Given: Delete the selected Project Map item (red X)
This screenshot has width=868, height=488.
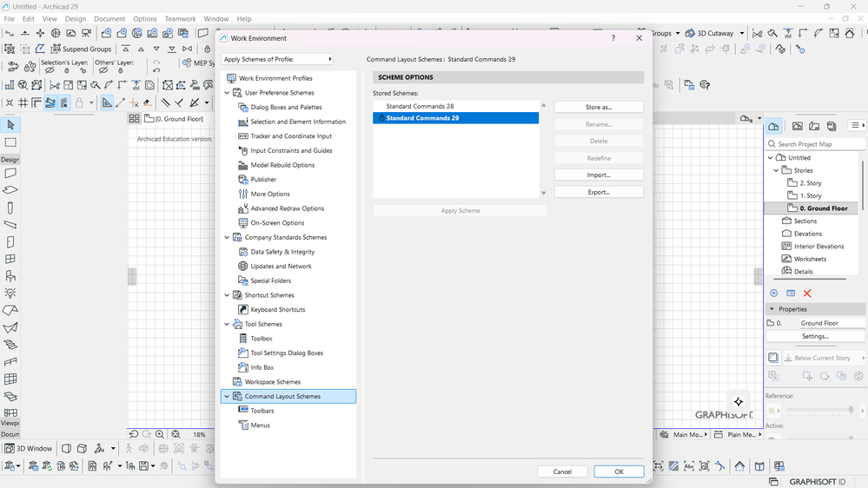Looking at the screenshot, I should coord(807,293).
